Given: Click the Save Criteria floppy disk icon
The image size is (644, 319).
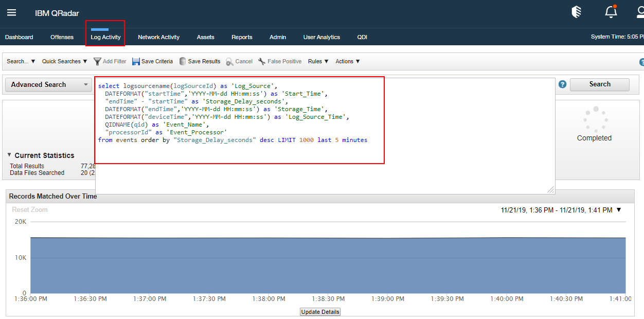Looking at the screenshot, I should point(136,61).
